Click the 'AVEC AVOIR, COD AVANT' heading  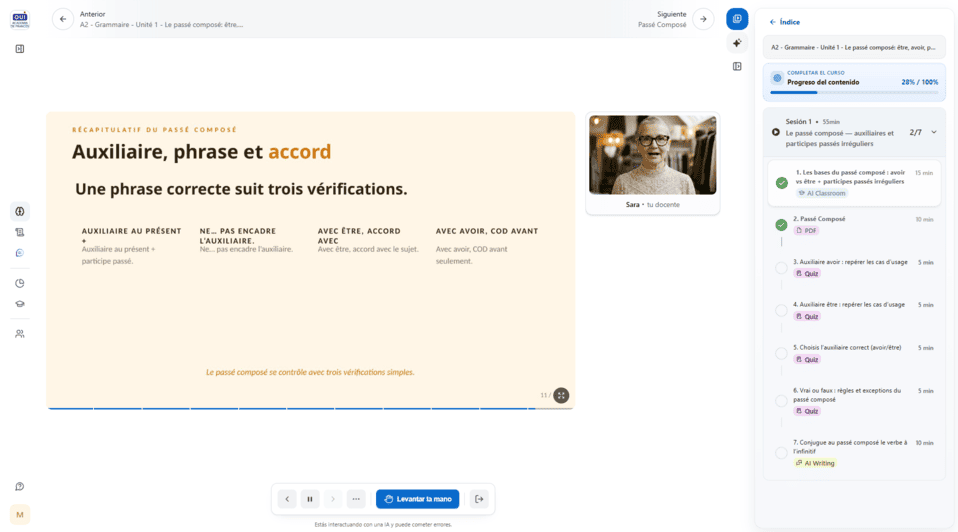pyautogui.click(x=486, y=231)
